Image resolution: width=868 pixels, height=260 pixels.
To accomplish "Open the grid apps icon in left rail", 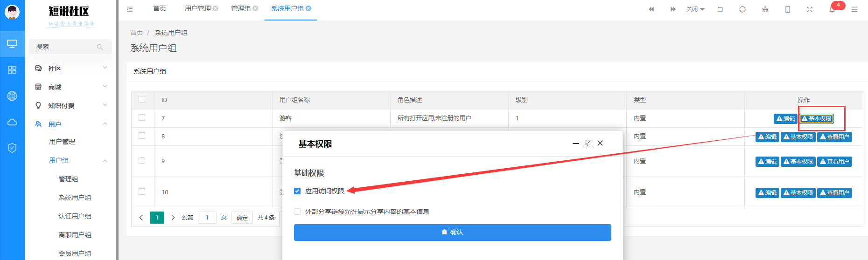I will pos(12,70).
